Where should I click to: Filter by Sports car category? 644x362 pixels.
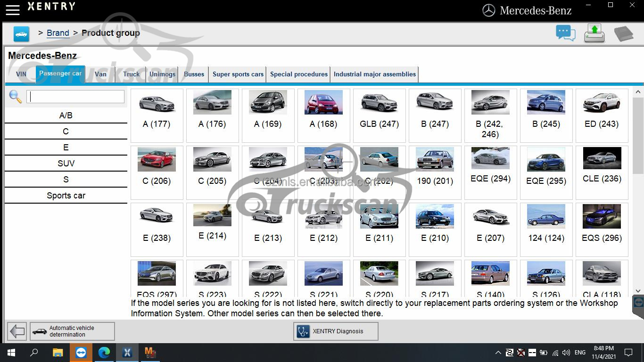pyautogui.click(x=66, y=196)
